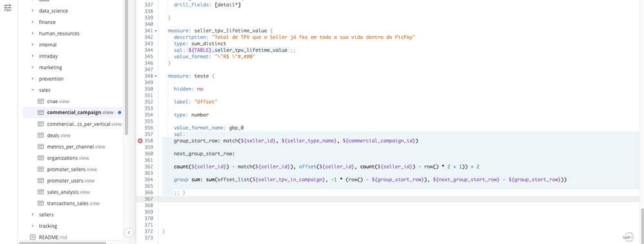Click the commercial_campaign.view file icon
Screen dimensions: 644x244
coord(41,112)
